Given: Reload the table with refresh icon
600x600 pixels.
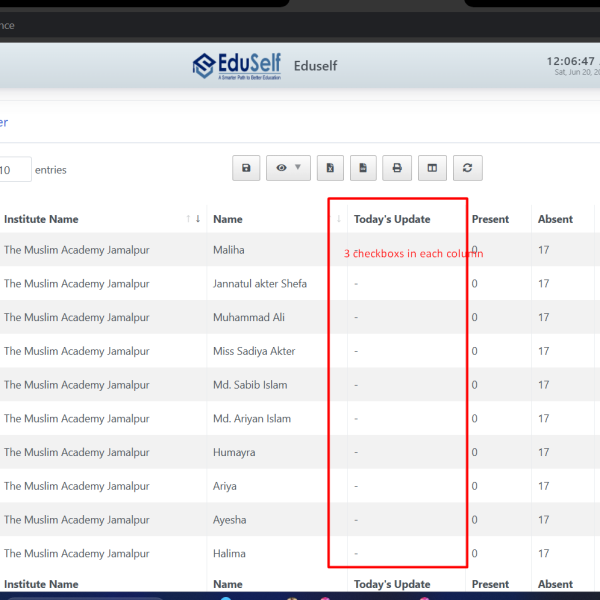Looking at the screenshot, I should (468, 168).
